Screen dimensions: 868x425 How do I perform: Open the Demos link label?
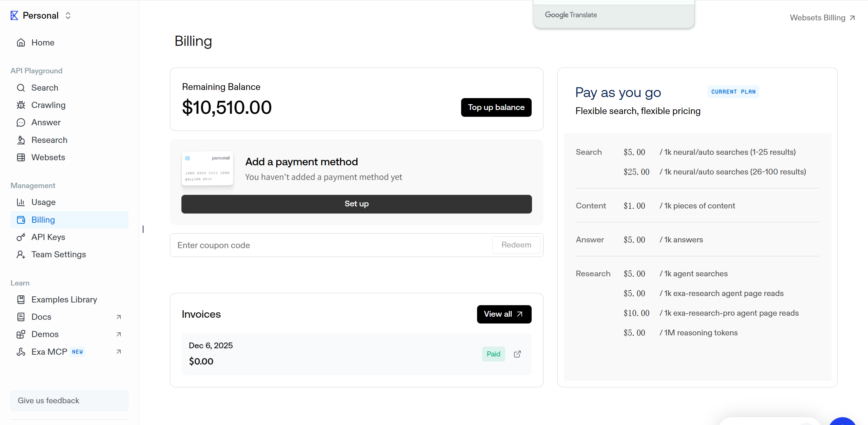click(45, 334)
